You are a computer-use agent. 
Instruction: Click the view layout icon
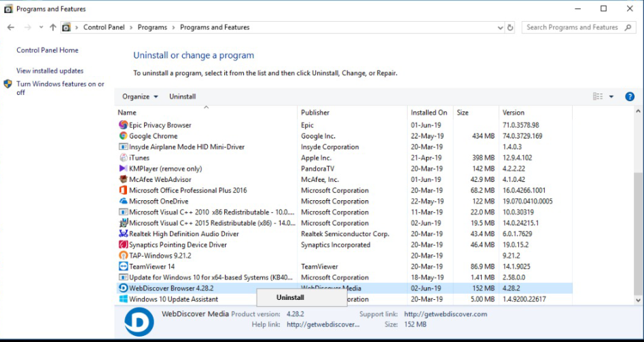point(598,97)
